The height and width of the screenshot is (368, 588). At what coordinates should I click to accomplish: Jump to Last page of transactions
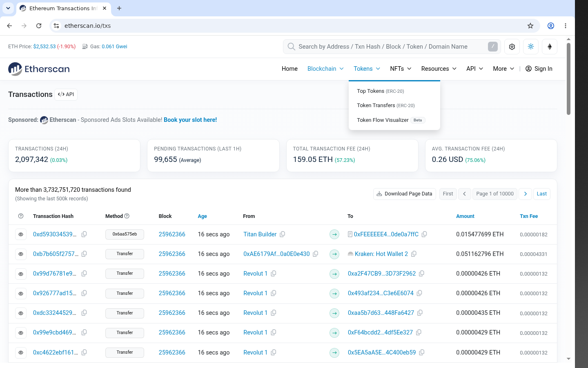pyautogui.click(x=542, y=194)
